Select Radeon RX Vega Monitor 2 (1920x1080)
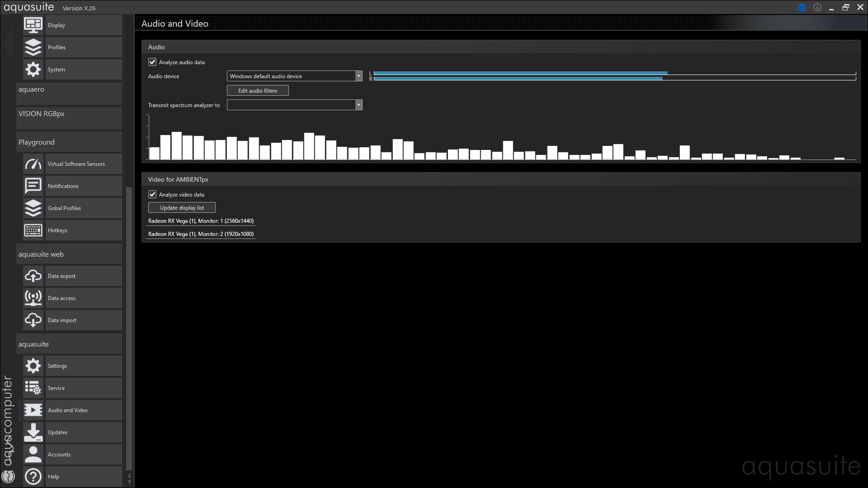The height and width of the screenshot is (488, 868). pyautogui.click(x=201, y=234)
